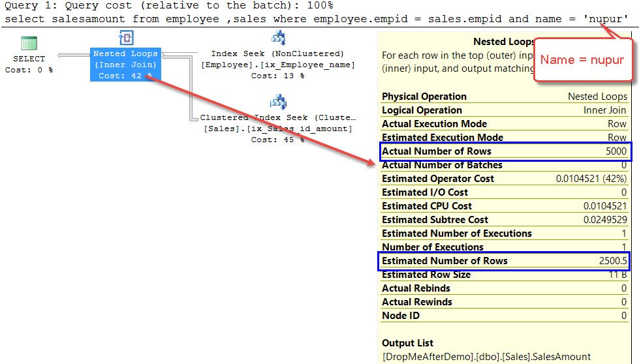
Task: Click the 'Actual Rewinds' row
Action: pyautogui.click(x=505, y=302)
